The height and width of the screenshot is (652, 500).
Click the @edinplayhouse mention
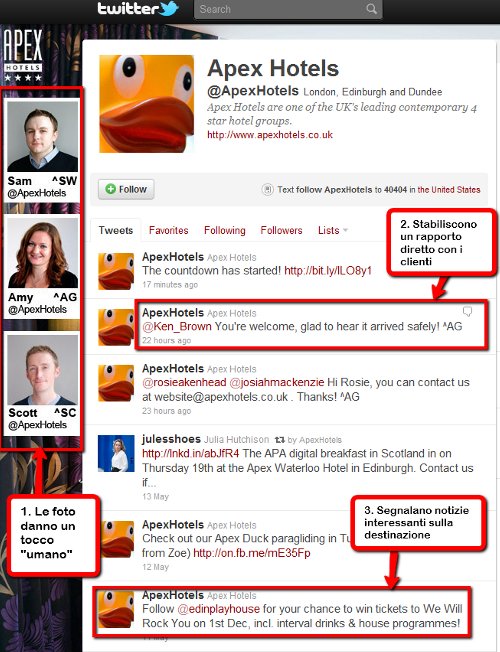pos(218,609)
